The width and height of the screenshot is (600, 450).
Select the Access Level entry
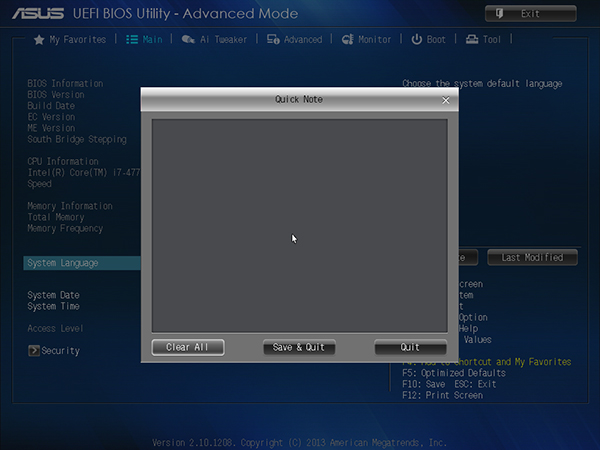[55, 329]
